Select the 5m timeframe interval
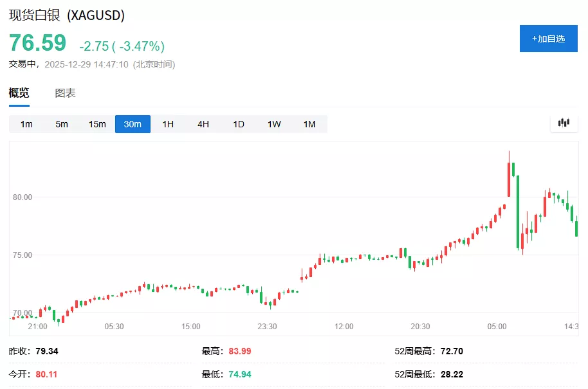588x389 pixels. 62,124
